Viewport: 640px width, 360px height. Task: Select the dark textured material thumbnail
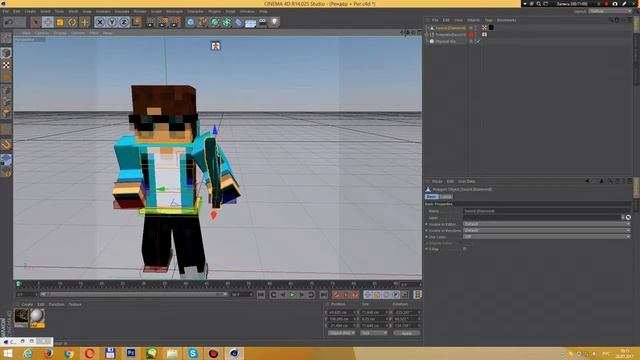[21, 318]
